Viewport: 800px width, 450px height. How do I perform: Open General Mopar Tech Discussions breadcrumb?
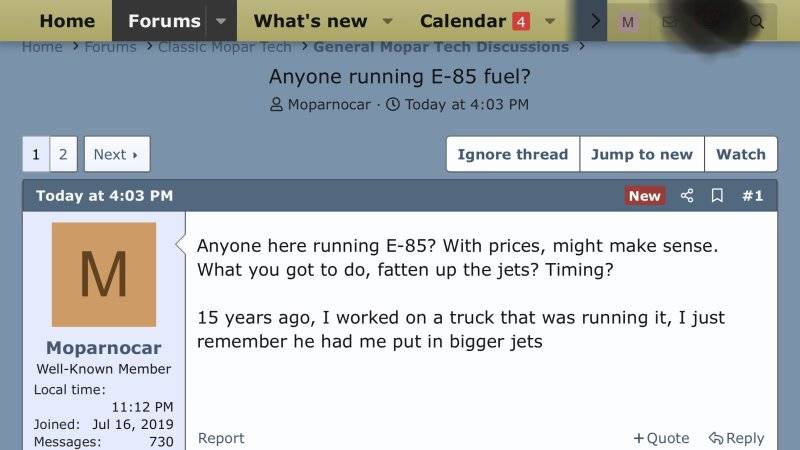(x=441, y=47)
